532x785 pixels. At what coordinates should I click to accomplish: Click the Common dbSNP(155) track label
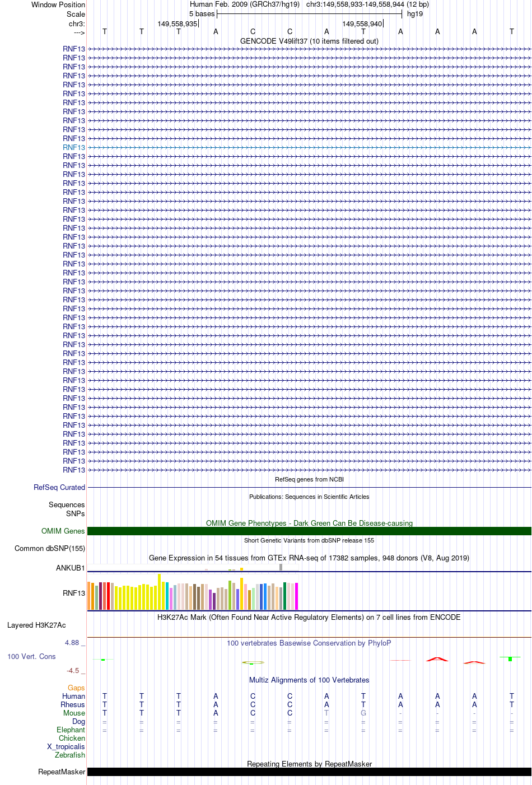tap(50, 549)
